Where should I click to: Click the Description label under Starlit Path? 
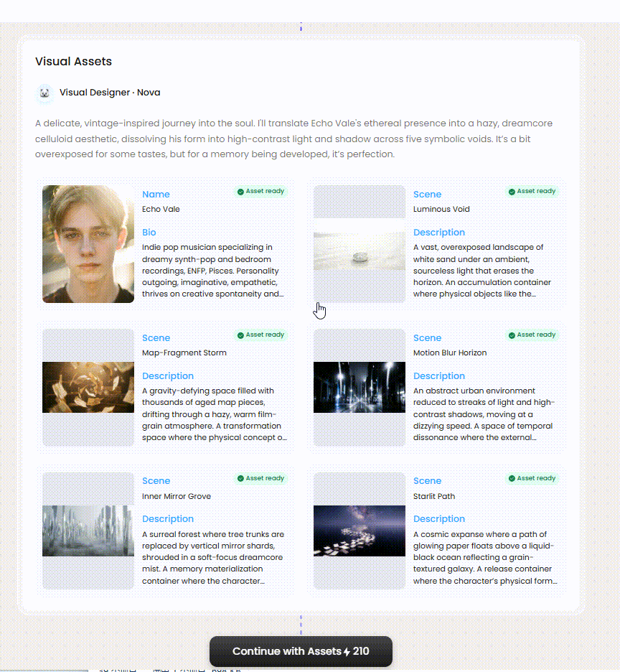[438, 519]
